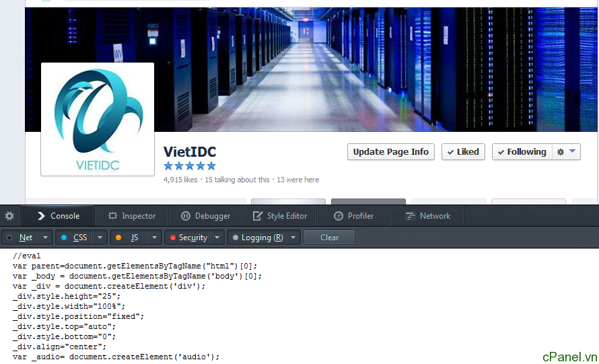Image resolution: width=599 pixels, height=364 pixels.
Task: Switch to the Console tab
Action: [58, 216]
